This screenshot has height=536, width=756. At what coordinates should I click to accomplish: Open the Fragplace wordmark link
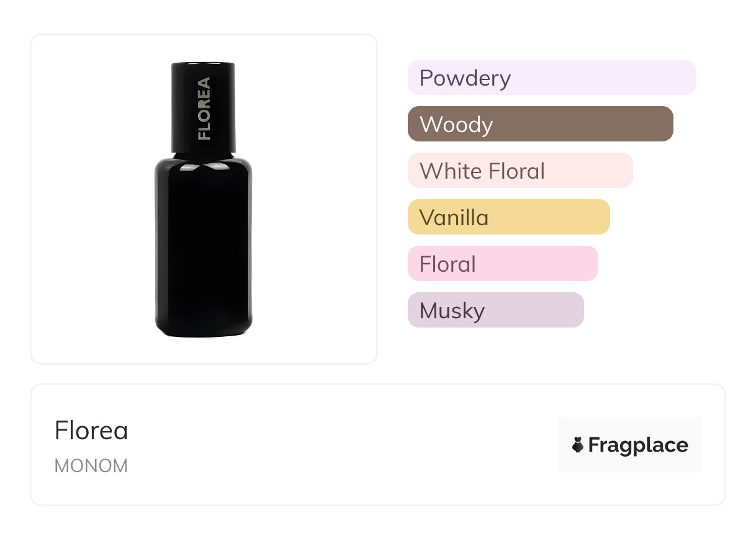(638, 445)
